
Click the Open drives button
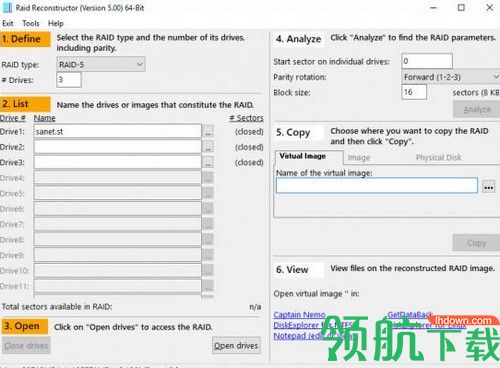236,346
